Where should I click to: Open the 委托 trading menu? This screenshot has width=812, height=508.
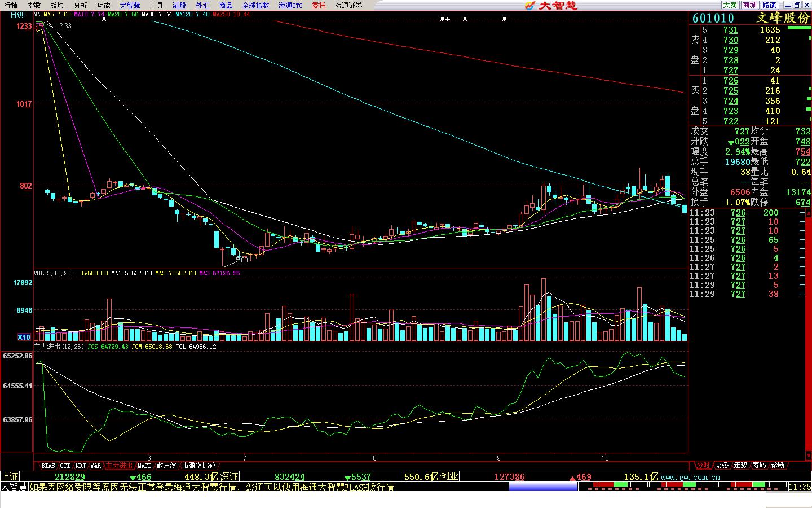[319, 5]
